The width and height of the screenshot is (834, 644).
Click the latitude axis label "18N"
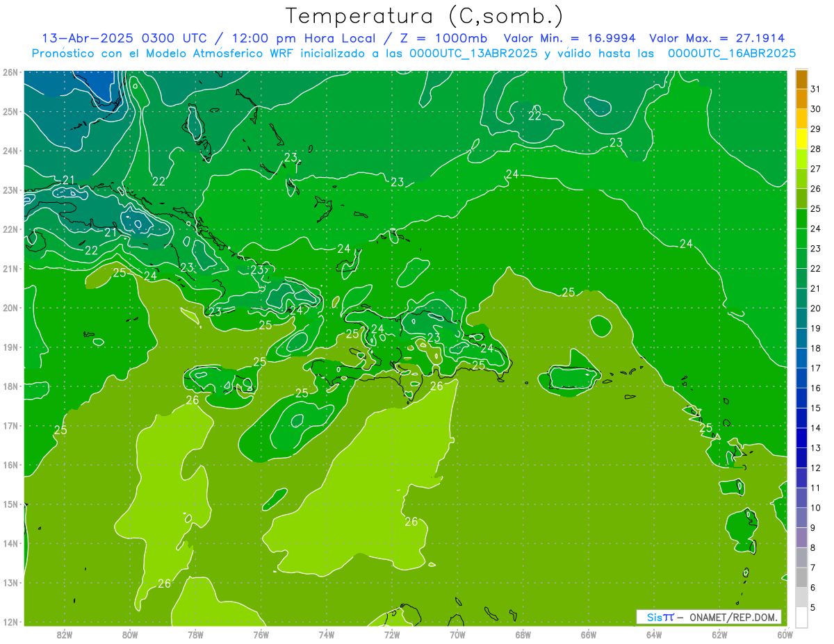[10, 386]
